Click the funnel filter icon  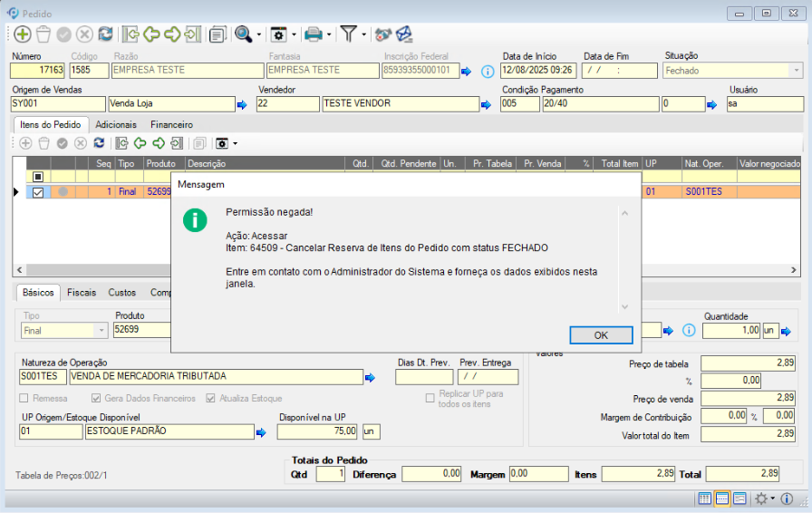tap(349, 34)
